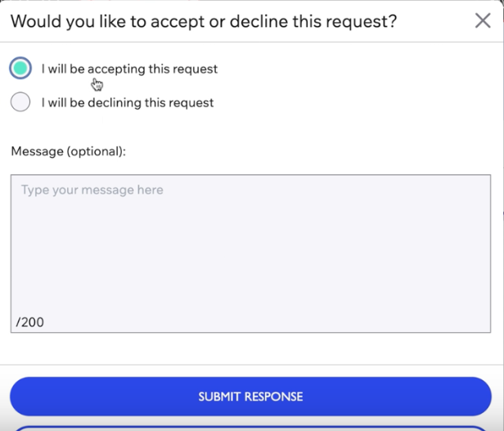Click the word 'decline' in the heading
Viewport: 504px width, 431px height.
tap(259, 21)
